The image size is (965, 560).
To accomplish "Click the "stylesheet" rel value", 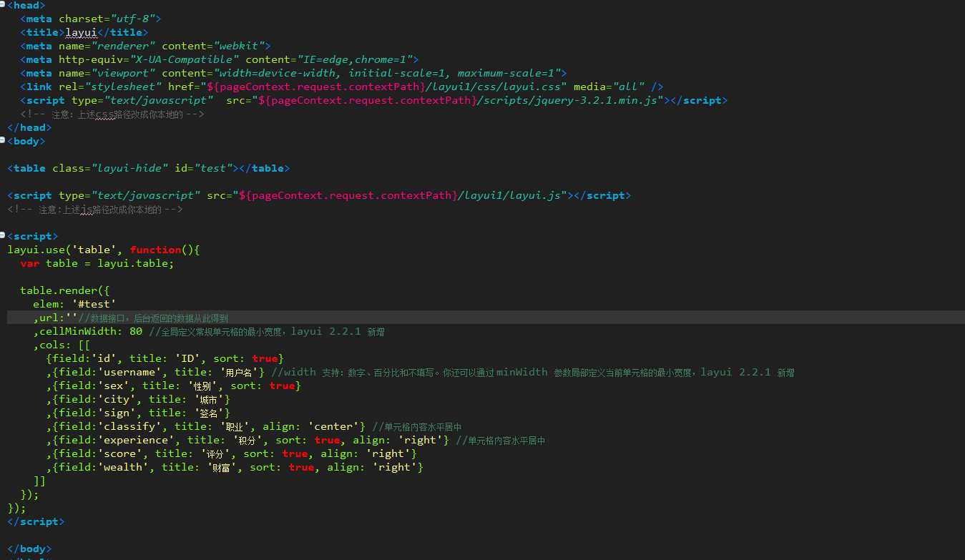I will (123, 87).
